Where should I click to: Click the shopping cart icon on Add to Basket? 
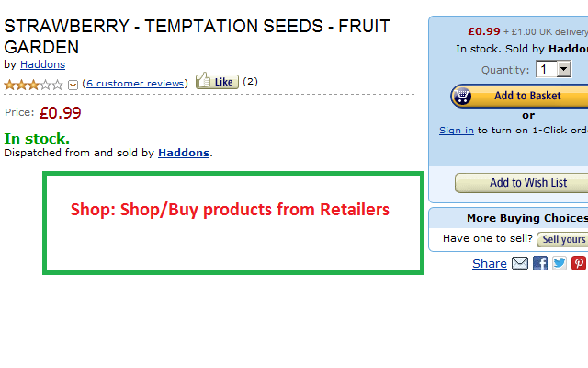[x=462, y=96]
